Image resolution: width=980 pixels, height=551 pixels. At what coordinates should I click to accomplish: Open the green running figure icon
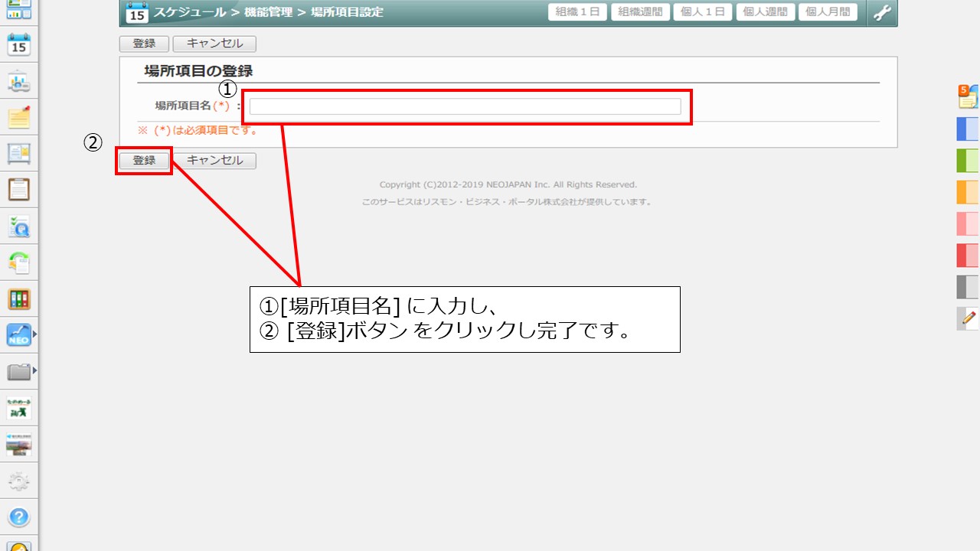click(x=18, y=408)
